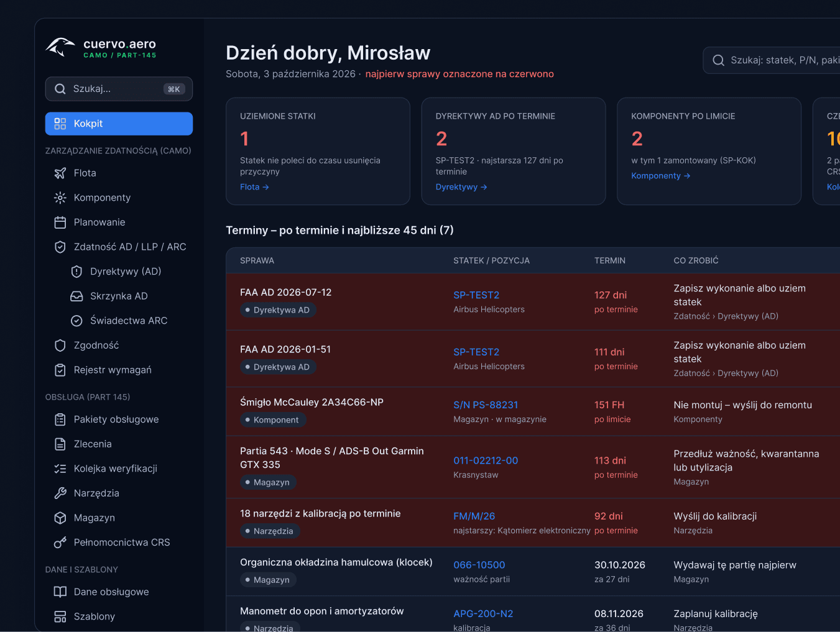Select the FAA AD 2026-07-12 case title
Screen dimensions: 840x632
point(286,293)
